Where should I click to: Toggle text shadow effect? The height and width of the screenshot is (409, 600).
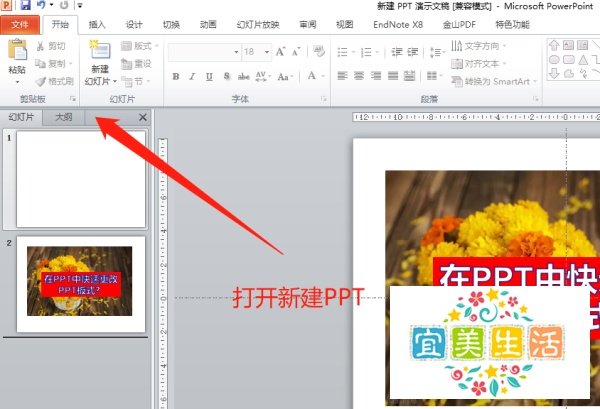[x=227, y=77]
